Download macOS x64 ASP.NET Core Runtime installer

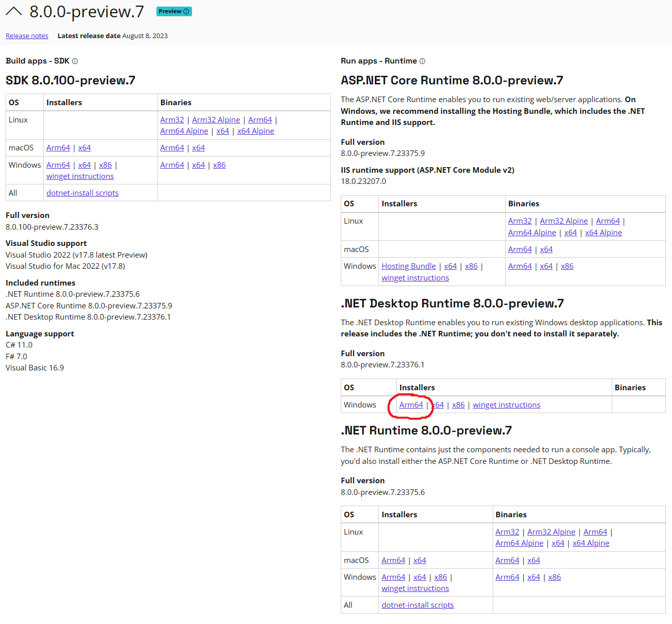coord(546,249)
